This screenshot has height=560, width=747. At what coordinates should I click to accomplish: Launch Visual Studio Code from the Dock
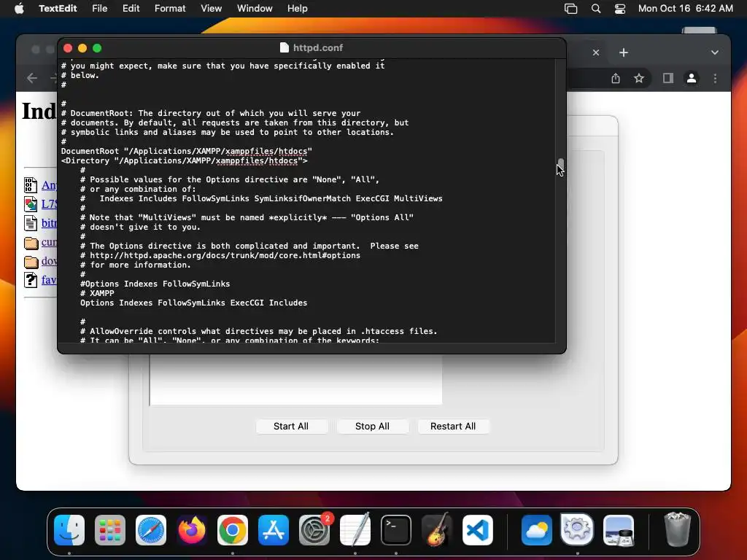(x=478, y=530)
